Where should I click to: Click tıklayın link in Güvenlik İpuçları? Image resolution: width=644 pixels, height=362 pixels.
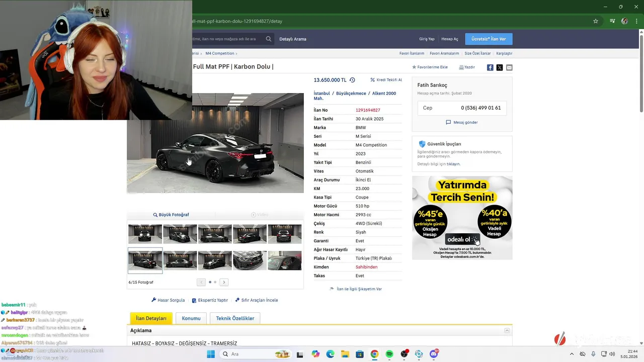pos(453,164)
